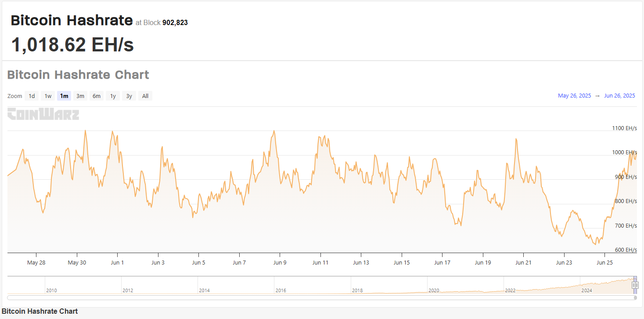
Task: Switch zoom to 1w
Action: 48,96
